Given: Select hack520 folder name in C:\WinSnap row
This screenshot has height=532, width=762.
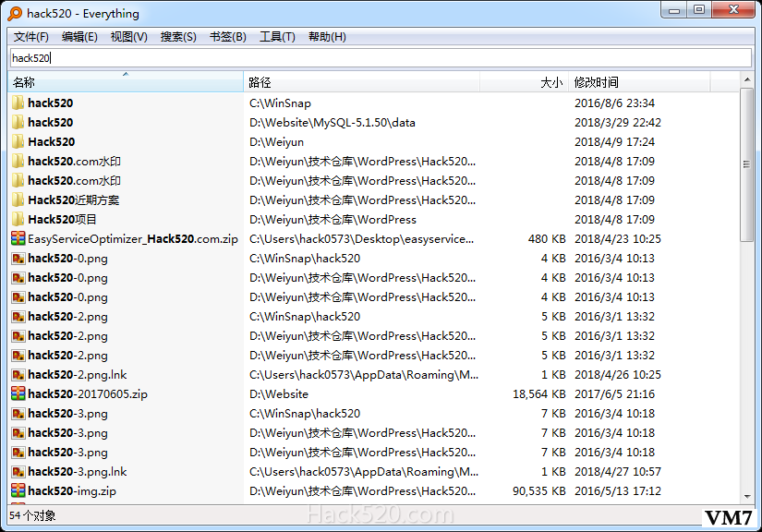Looking at the screenshot, I should tap(51, 103).
